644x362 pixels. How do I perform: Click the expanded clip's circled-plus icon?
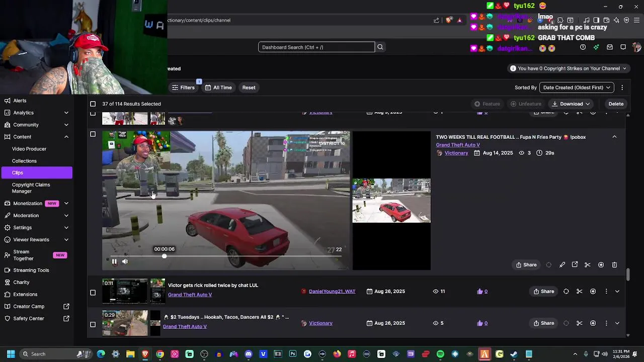point(601,265)
